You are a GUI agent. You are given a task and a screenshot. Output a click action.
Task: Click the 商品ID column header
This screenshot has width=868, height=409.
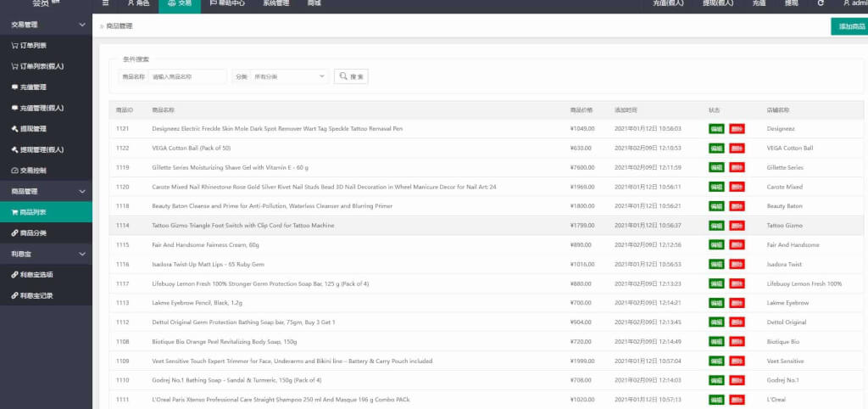(x=124, y=110)
